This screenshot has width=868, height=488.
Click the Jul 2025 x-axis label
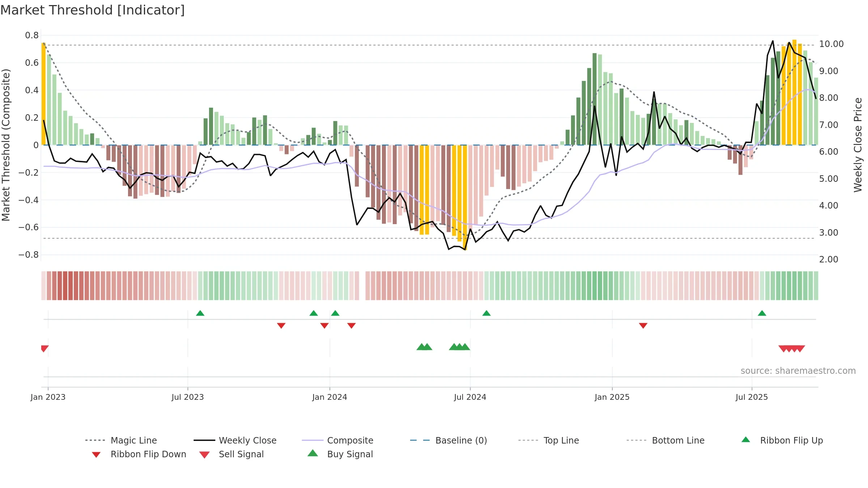(x=752, y=397)
